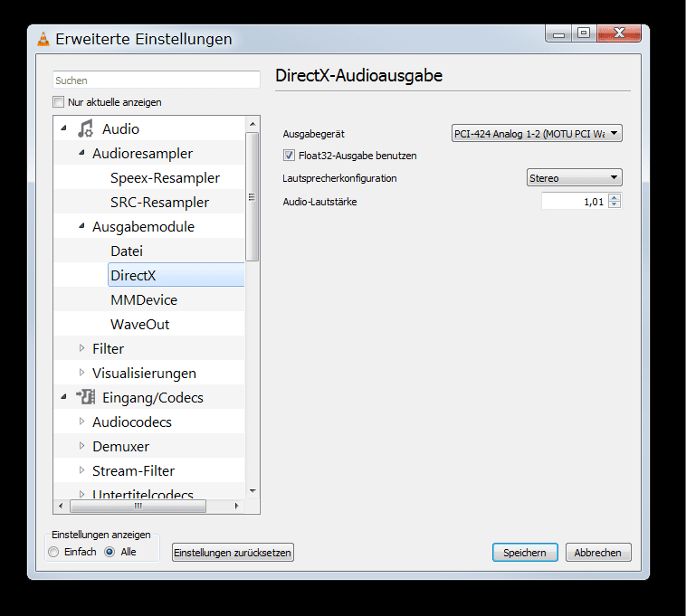Click the VLC cone icon in title bar

pos(43,39)
